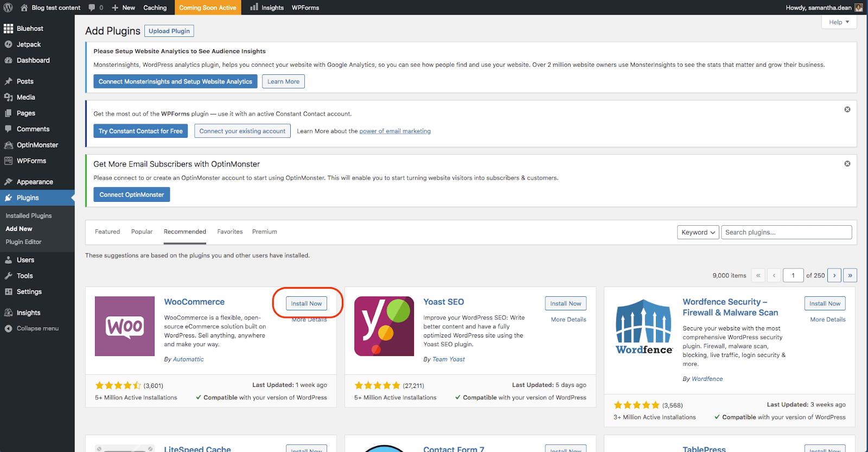
Task: Dismiss the WPForms Constant Contact notice
Action: 847,110
